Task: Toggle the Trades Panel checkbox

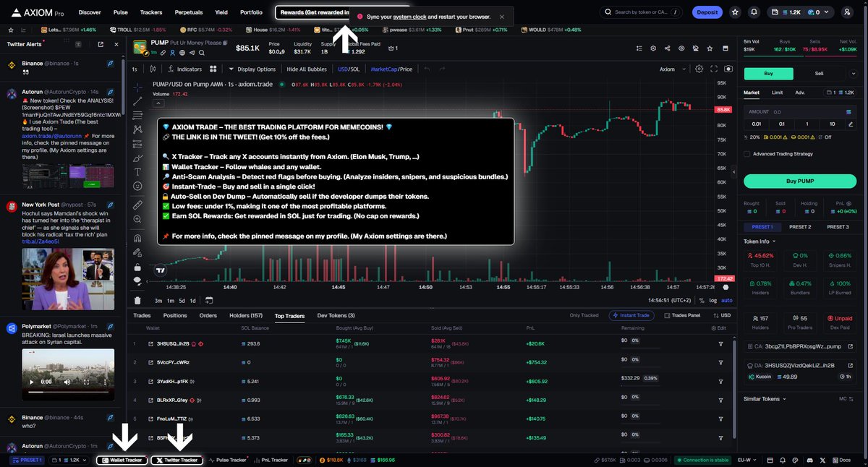Action: 667,315
